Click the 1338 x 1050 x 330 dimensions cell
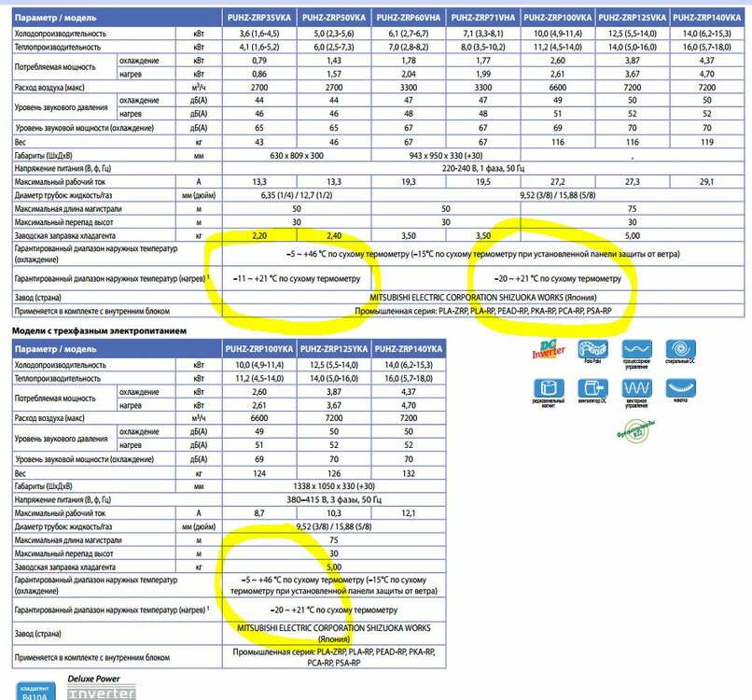The image size is (752, 700). click(334, 486)
